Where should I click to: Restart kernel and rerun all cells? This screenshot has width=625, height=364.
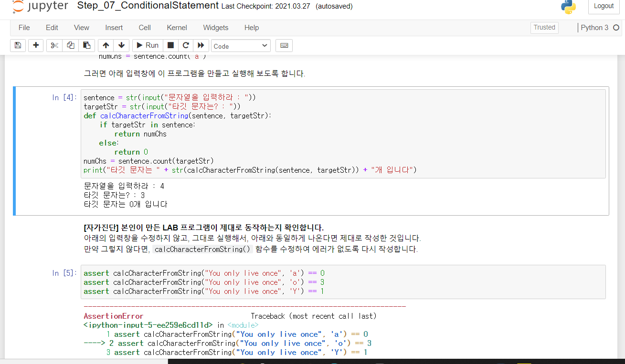point(201,45)
